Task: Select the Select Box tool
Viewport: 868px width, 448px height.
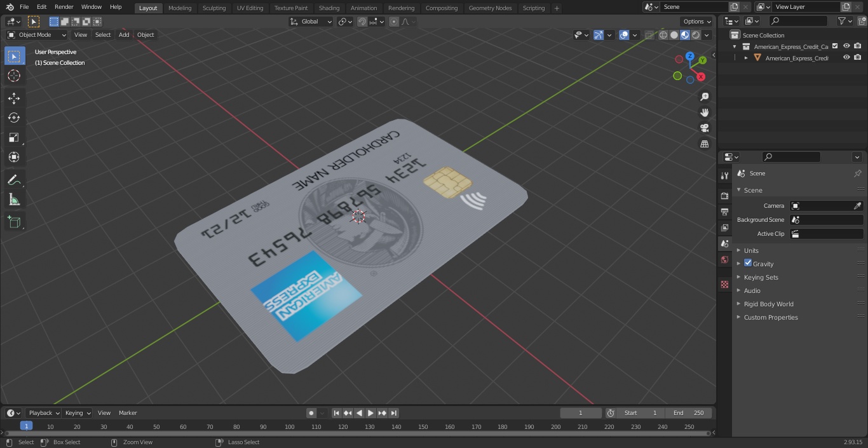Action: [x=14, y=56]
